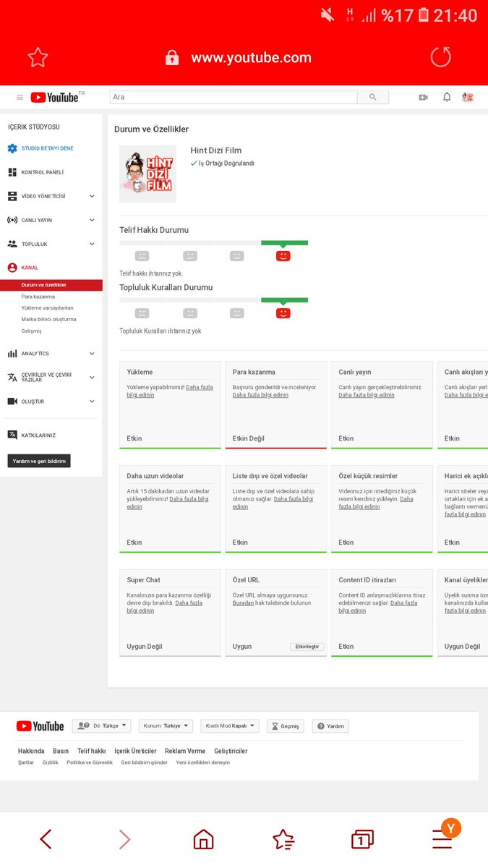The image size is (488, 868).
Task: Tap the bookmark star in browser bar
Action: [38, 57]
